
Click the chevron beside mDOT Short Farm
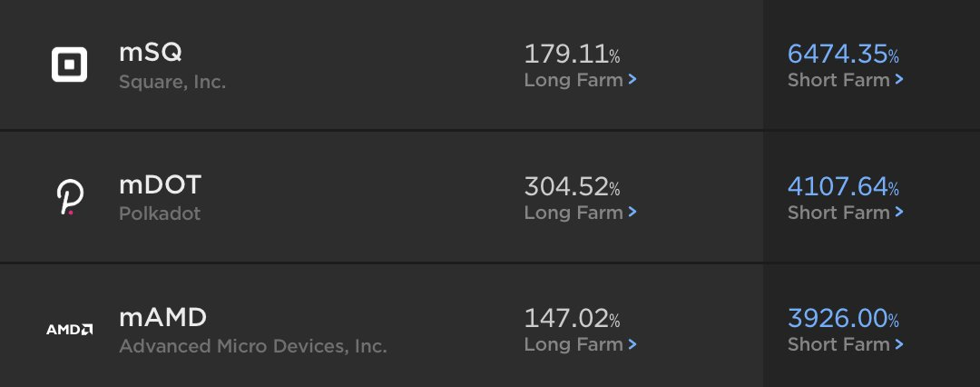[x=899, y=213]
